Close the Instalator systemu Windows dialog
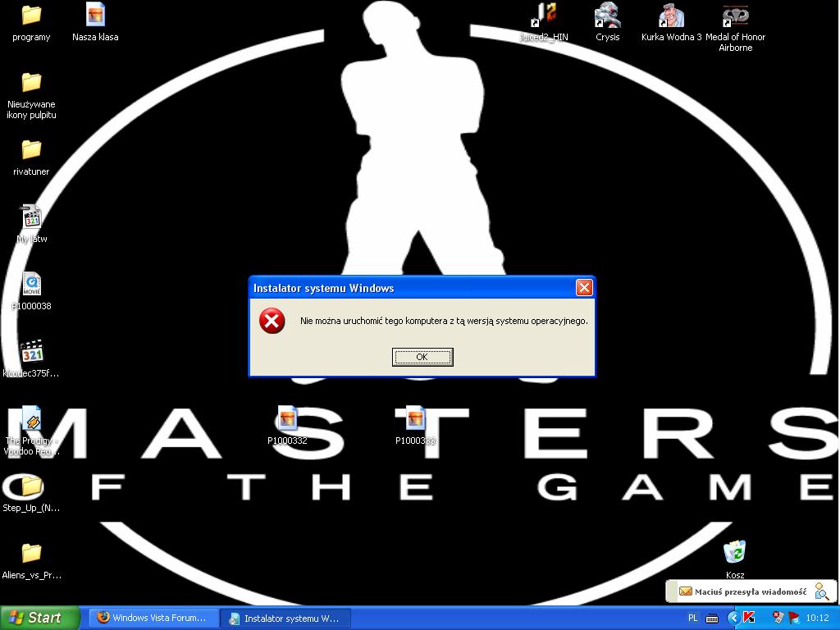 click(584, 288)
